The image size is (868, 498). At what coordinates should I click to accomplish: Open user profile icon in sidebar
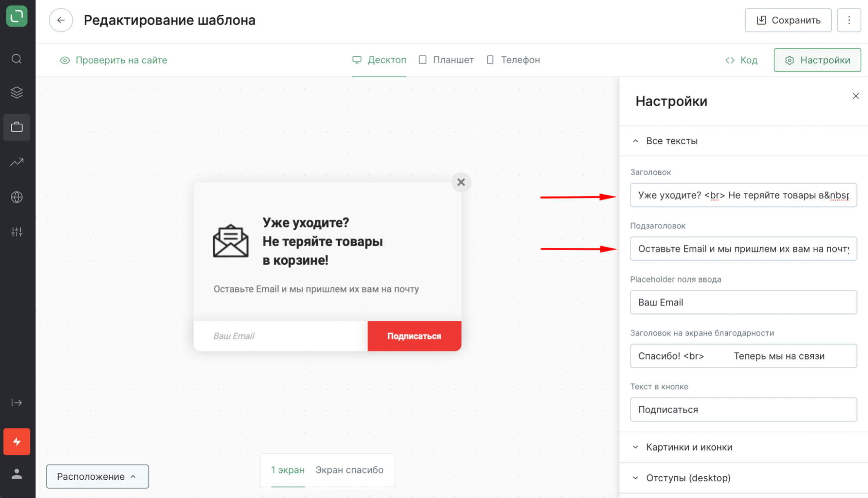17,474
